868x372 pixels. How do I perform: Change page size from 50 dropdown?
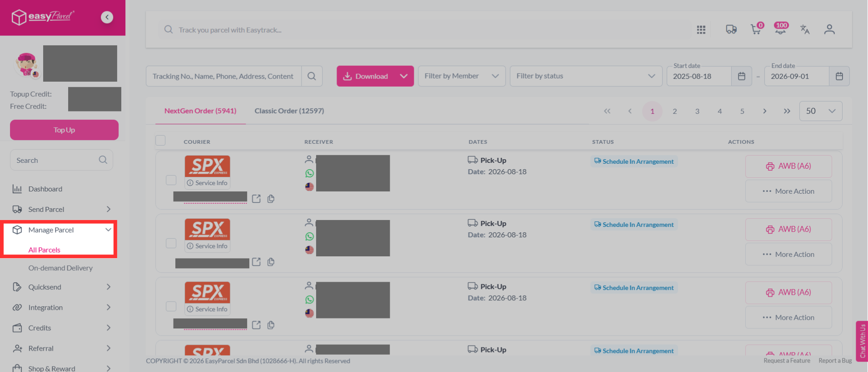pyautogui.click(x=821, y=111)
